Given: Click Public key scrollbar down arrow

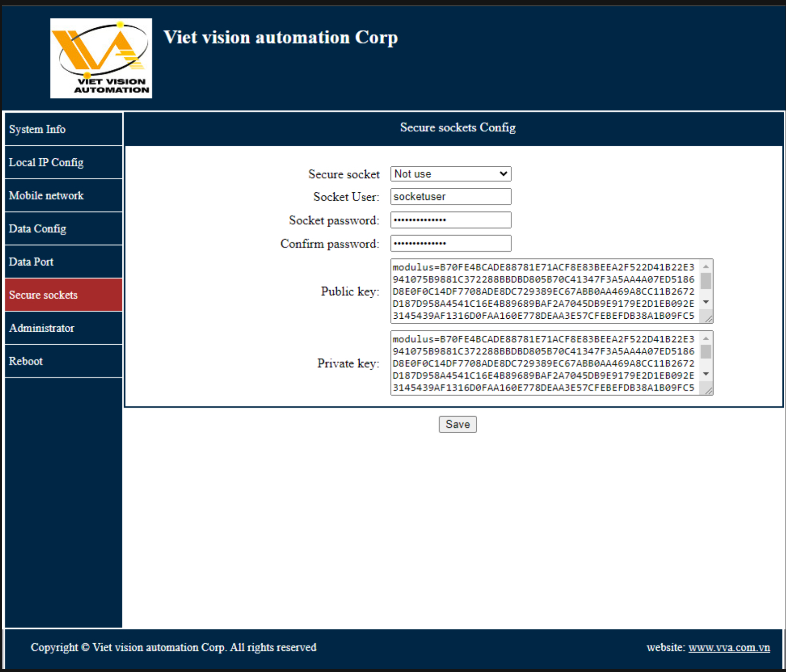Looking at the screenshot, I should 706,302.
